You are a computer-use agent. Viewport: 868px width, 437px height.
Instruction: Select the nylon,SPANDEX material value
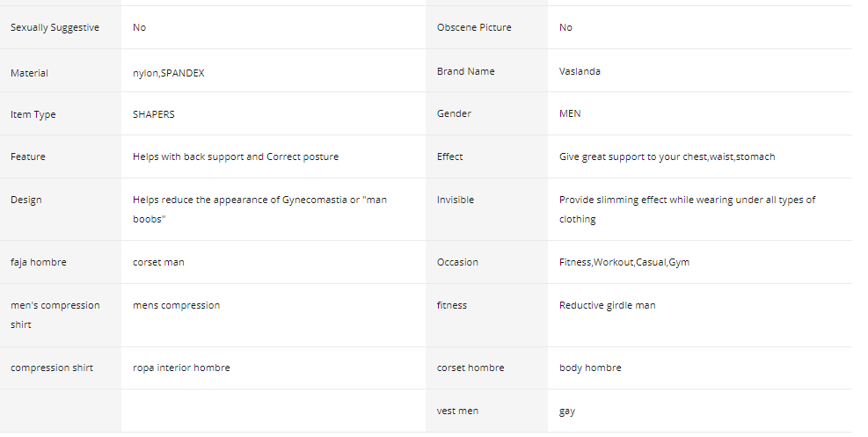168,73
